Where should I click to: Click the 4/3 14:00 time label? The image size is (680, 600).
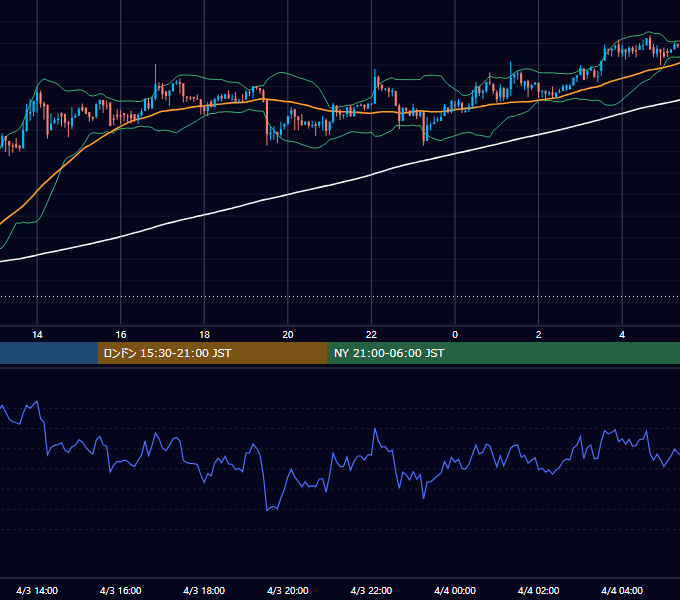click(x=37, y=590)
